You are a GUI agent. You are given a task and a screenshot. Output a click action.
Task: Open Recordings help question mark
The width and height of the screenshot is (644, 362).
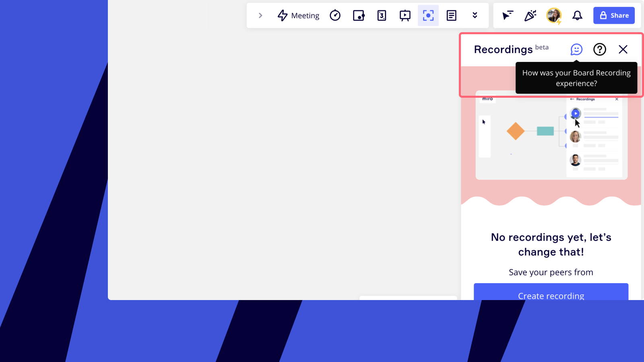tap(600, 49)
